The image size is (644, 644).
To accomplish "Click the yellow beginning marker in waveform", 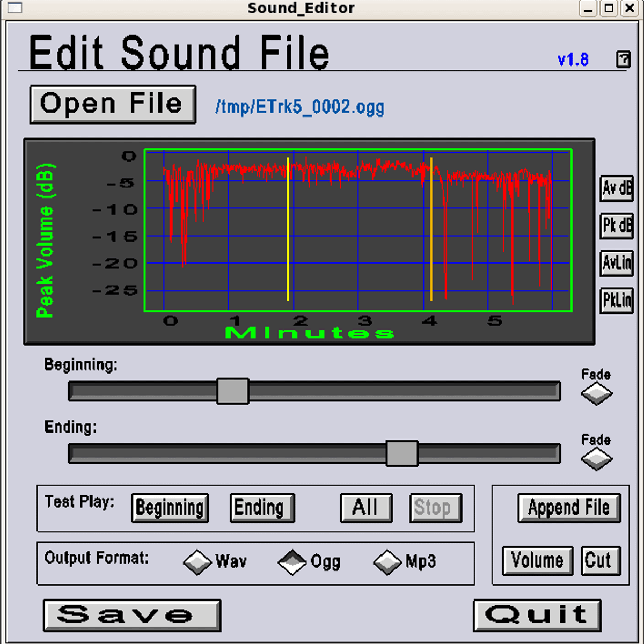I will pyautogui.click(x=288, y=231).
